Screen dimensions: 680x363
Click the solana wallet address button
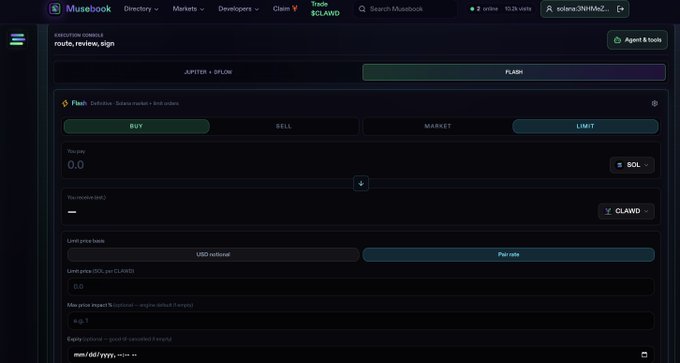[585, 9]
